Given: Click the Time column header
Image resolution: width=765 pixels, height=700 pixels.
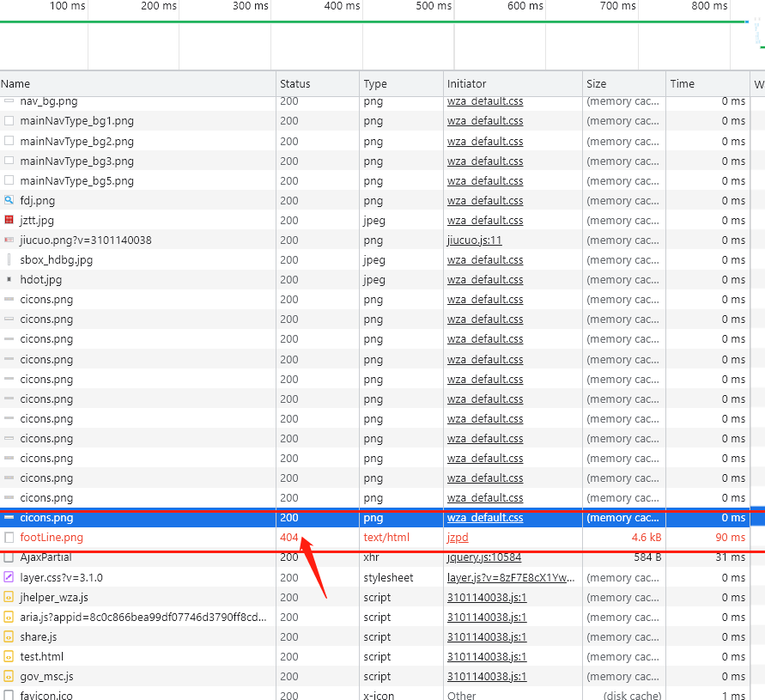Looking at the screenshot, I should click(x=683, y=84).
